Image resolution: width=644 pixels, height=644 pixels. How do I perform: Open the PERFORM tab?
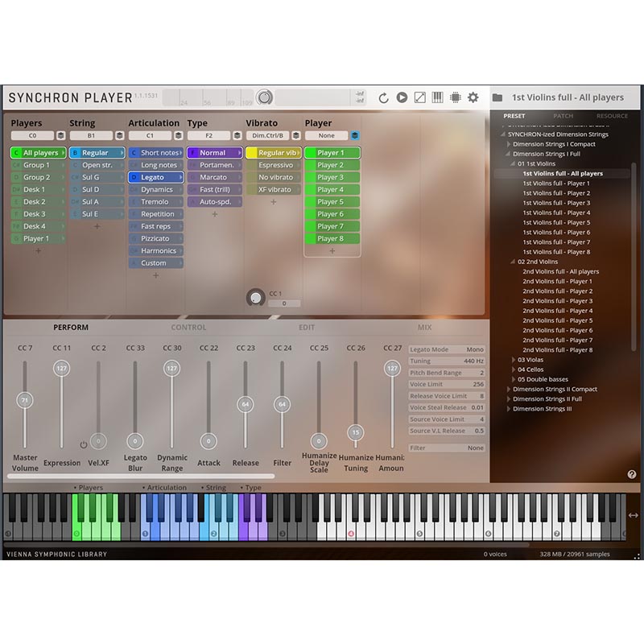pos(71,328)
